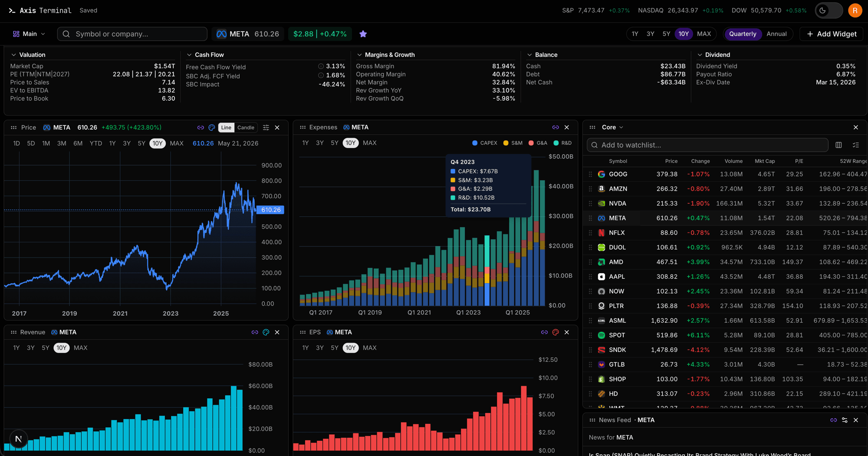This screenshot has width=868, height=456.
Task: Open the NVDA watchlist row
Action: coord(725,204)
